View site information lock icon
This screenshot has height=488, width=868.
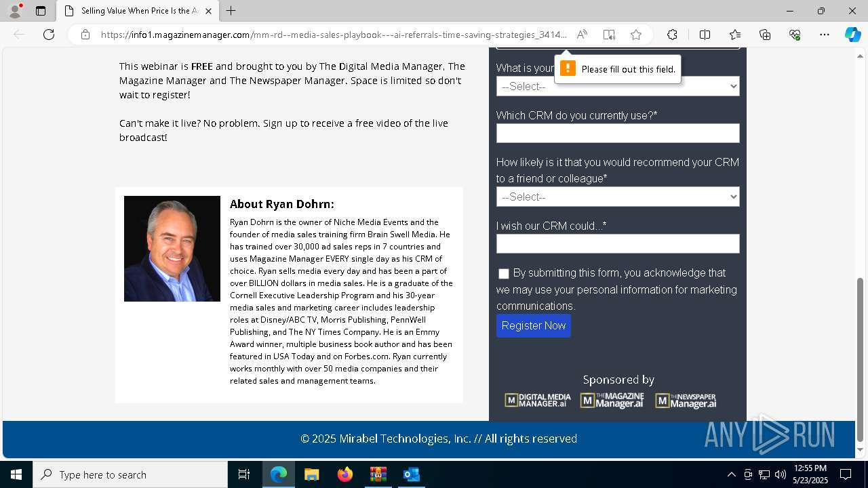click(85, 35)
